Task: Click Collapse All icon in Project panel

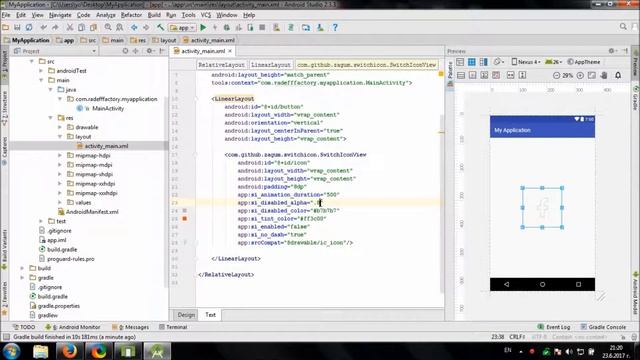Action: (x=136, y=51)
